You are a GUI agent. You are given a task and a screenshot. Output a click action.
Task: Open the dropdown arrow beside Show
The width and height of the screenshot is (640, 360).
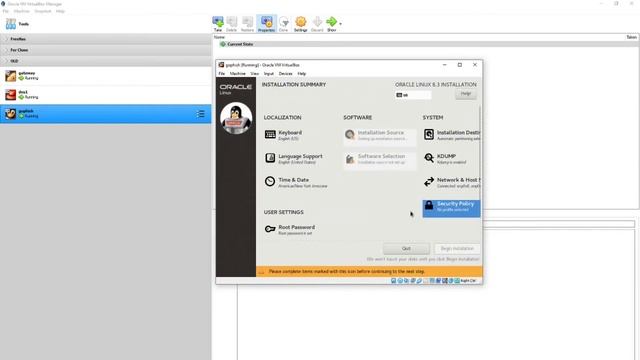340,24
